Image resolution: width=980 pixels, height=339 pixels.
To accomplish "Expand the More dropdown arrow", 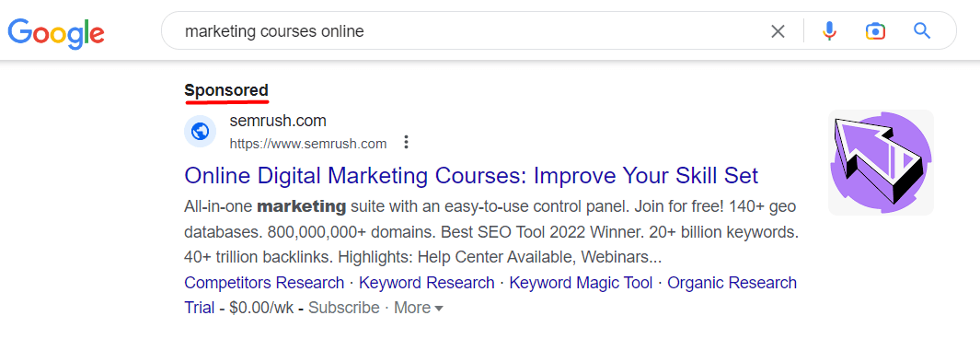I will (419, 308).
